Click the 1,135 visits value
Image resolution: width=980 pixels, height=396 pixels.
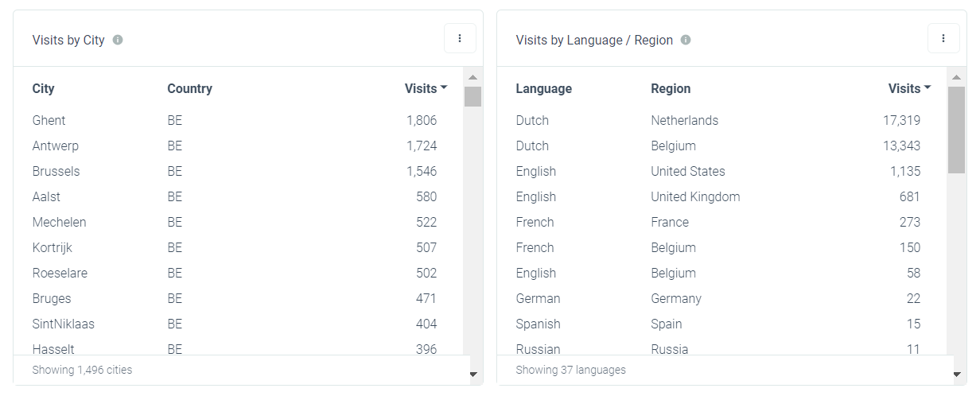pyautogui.click(x=905, y=171)
